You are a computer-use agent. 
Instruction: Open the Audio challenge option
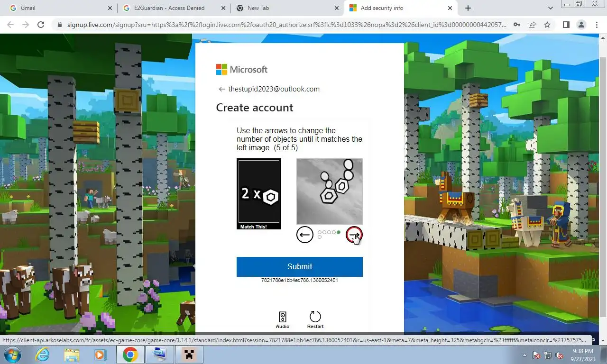pos(283,320)
